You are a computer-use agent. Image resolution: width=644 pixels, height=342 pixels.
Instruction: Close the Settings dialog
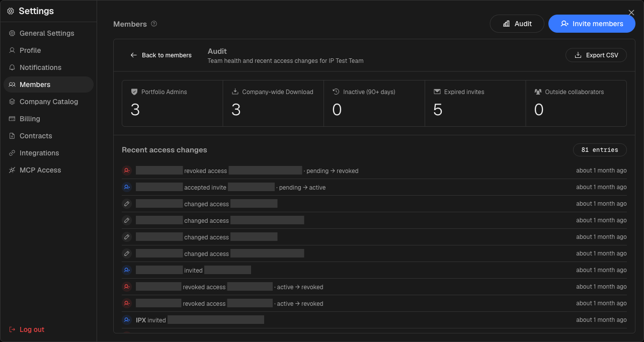[631, 13]
